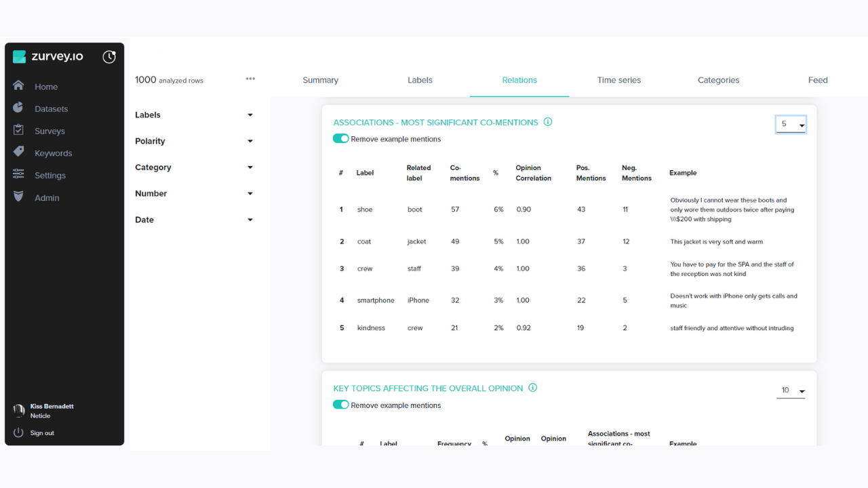Screen dimensions: 868x488
Task: Open the clock history icon
Action: 109,57
